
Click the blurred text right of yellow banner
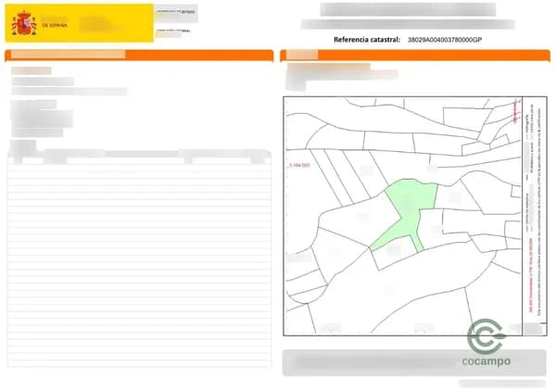click(x=176, y=20)
